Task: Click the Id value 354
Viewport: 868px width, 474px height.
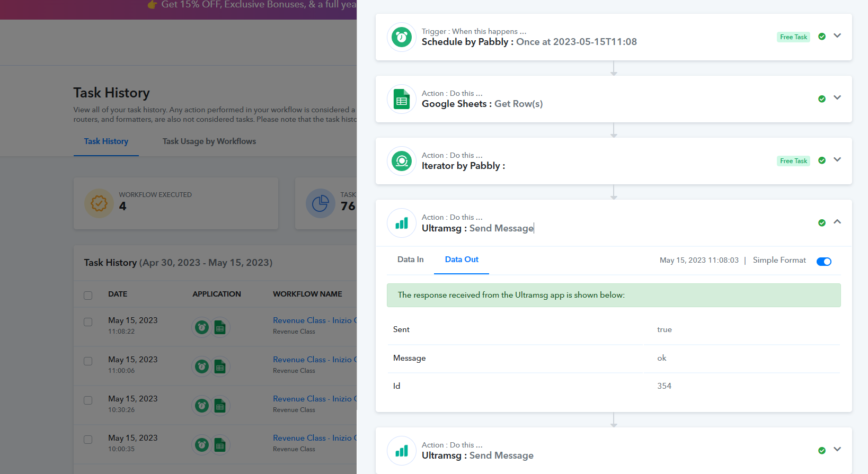Action: (x=665, y=386)
